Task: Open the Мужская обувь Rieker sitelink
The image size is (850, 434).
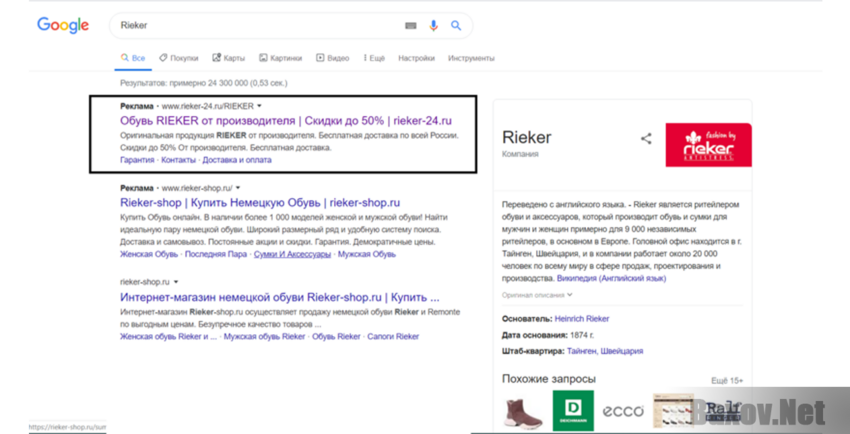Action: [265, 336]
